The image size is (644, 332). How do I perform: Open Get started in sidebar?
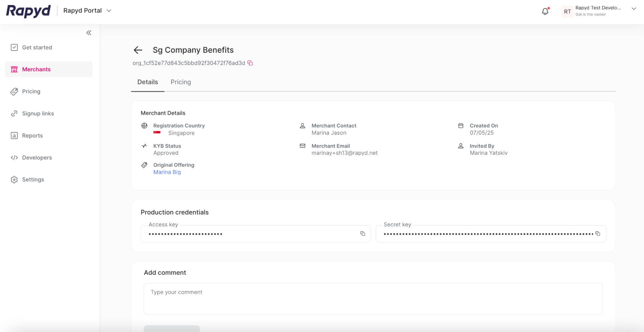tap(49, 47)
